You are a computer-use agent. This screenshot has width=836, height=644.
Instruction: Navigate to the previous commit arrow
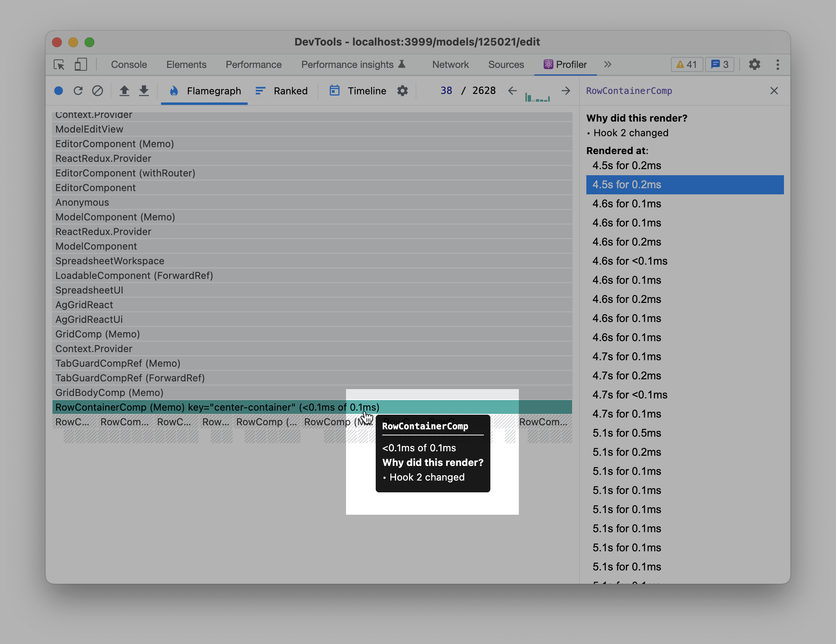pos(512,91)
